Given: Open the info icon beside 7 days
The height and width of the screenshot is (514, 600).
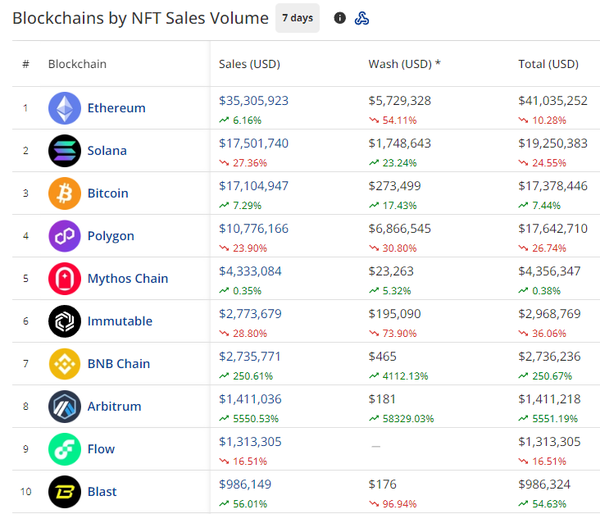Looking at the screenshot, I should tap(340, 18).
